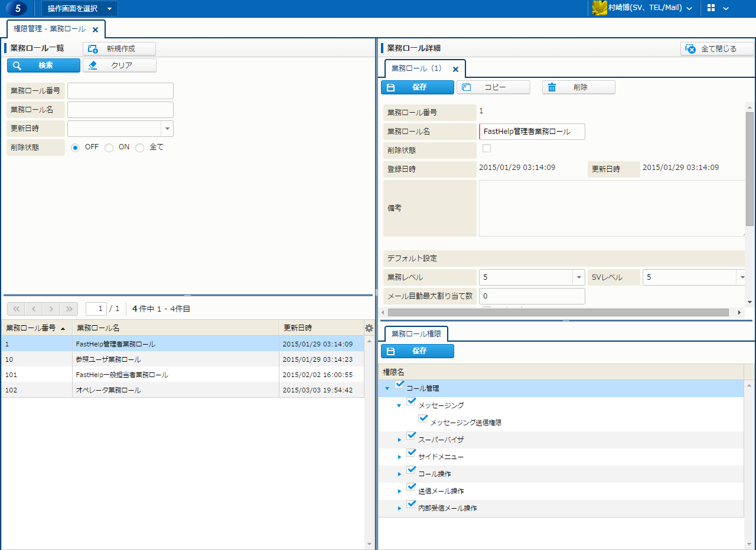Expand the スーパーバイザ tree node

(399, 440)
